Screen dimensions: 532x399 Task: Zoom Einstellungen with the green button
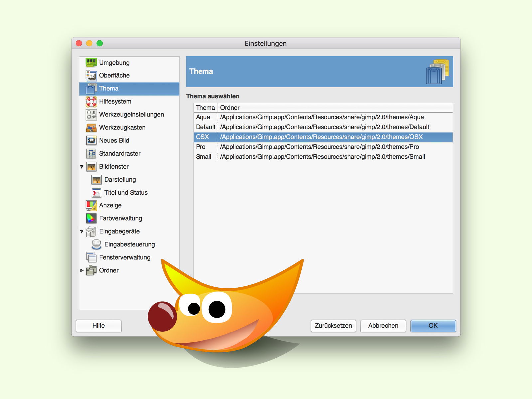(x=100, y=43)
